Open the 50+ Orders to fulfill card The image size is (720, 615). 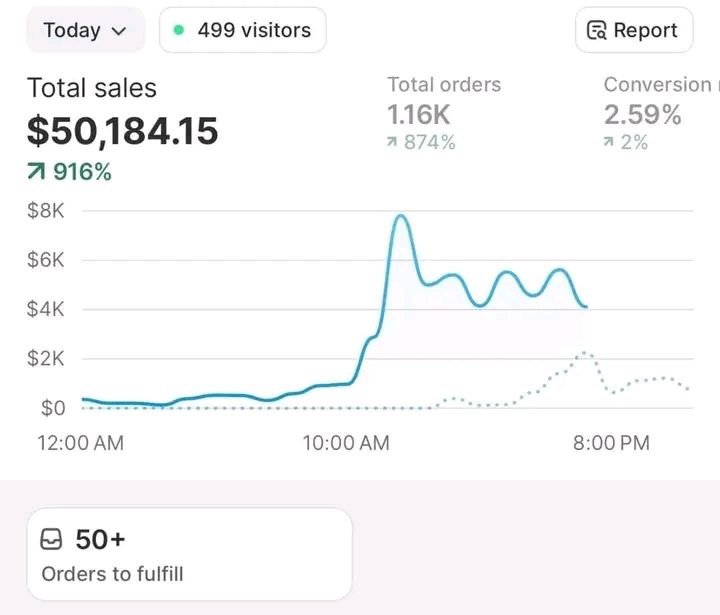[x=189, y=554]
